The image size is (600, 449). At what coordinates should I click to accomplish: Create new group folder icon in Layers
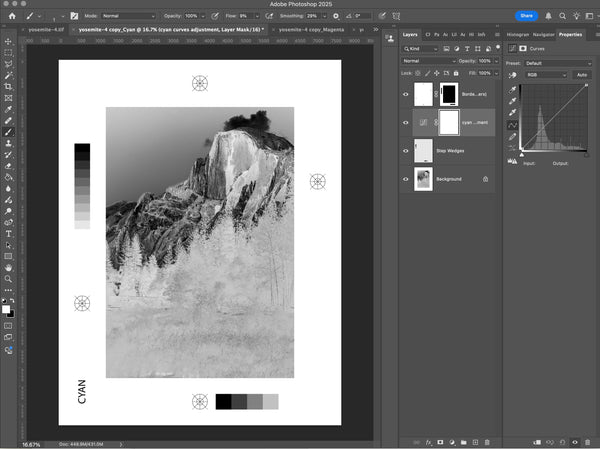point(464,442)
